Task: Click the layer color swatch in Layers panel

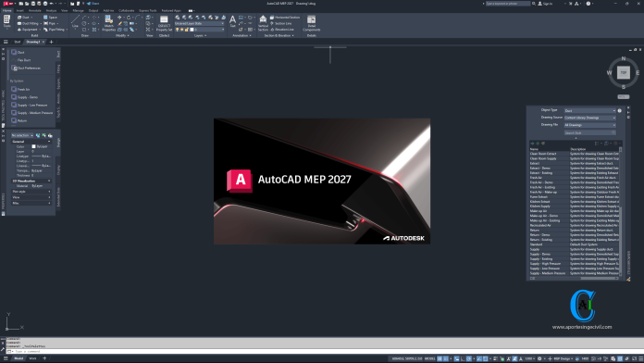Action: click(192, 30)
